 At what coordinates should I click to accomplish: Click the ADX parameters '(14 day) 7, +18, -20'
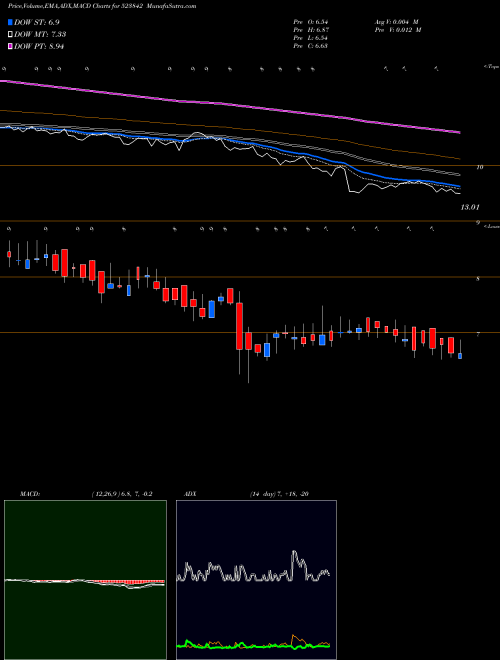coord(279,494)
